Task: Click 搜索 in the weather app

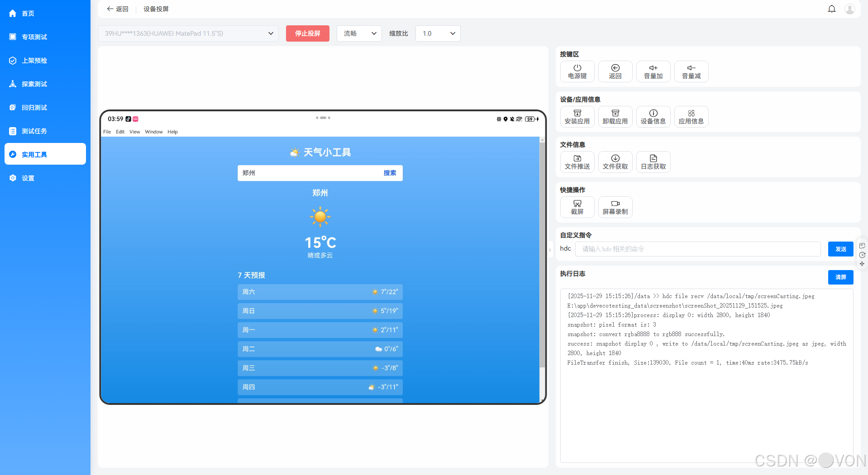Action: (390, 173)
